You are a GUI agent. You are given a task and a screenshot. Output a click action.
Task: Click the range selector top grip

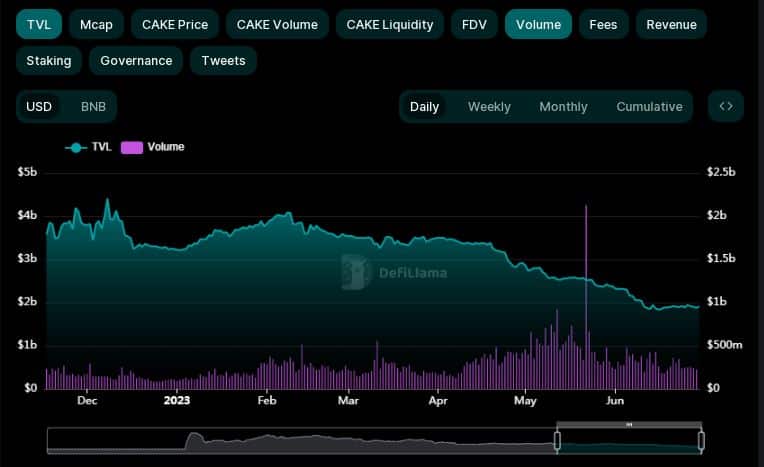[x=629, y=425]
